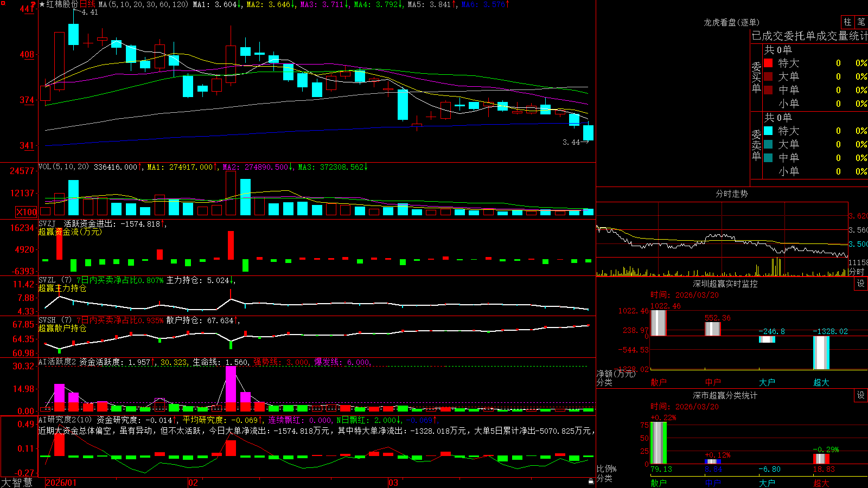Viewport: 868px width, 488px height.
Task: Click the 深圳超赢实时监控 panel title
Action: click(725, 284)
